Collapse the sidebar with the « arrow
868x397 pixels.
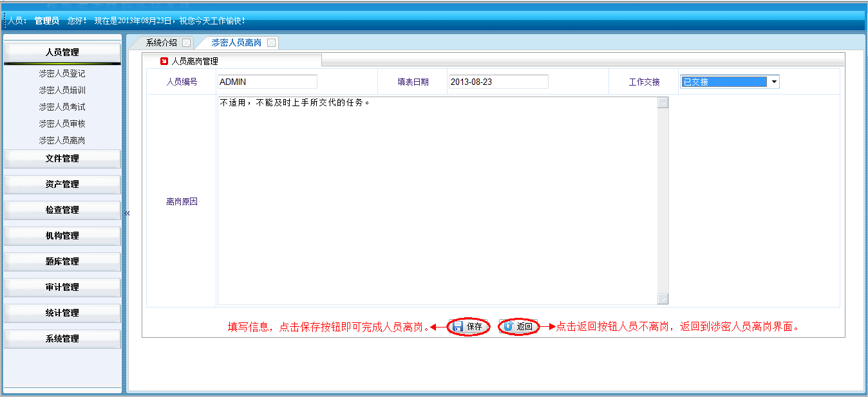tap(127, 213)
